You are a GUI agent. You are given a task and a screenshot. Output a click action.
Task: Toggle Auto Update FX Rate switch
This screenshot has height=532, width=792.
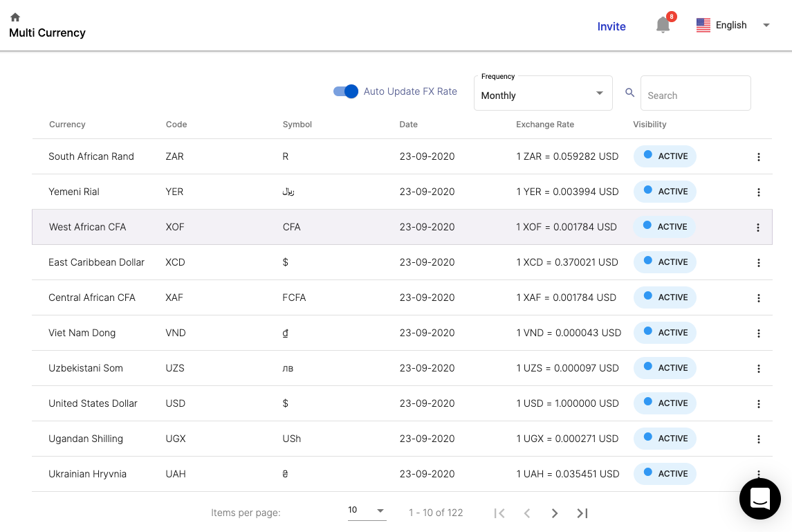pos(345,91)
